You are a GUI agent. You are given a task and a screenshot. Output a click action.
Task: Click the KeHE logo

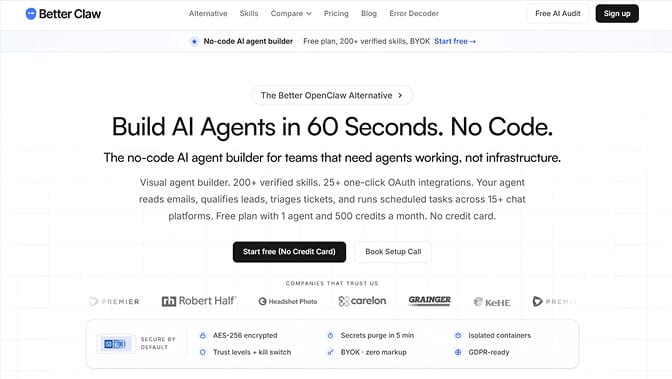tap(492, 302)
